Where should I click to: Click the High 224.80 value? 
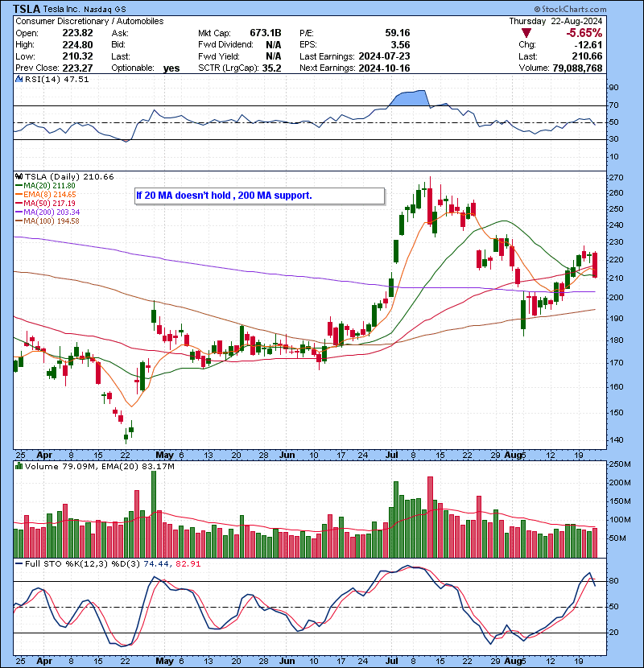point(77,45)
